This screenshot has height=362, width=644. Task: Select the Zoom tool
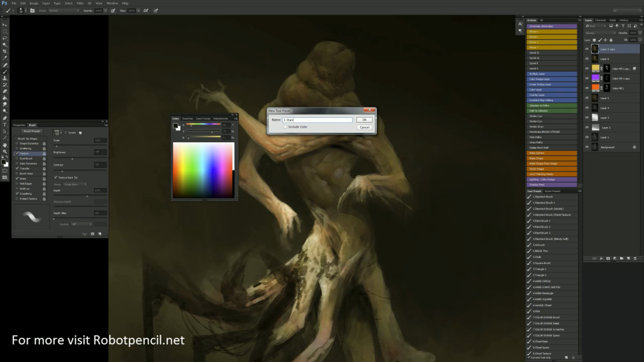(x=5, y=152)
